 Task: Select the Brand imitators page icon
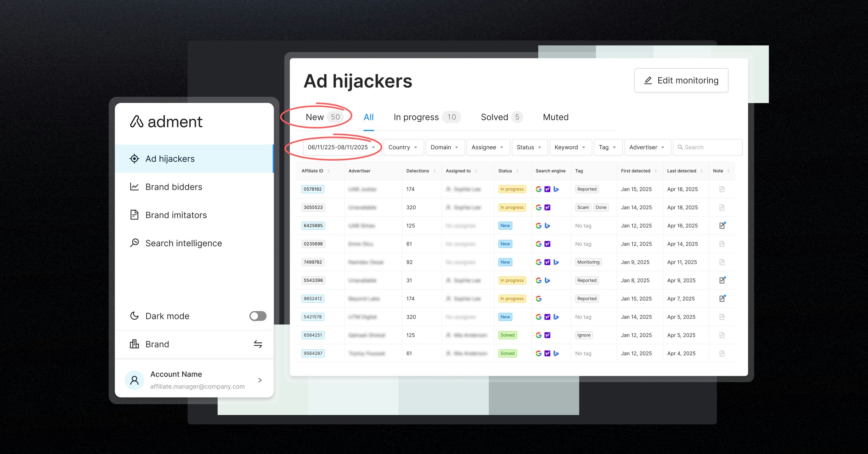134,215
